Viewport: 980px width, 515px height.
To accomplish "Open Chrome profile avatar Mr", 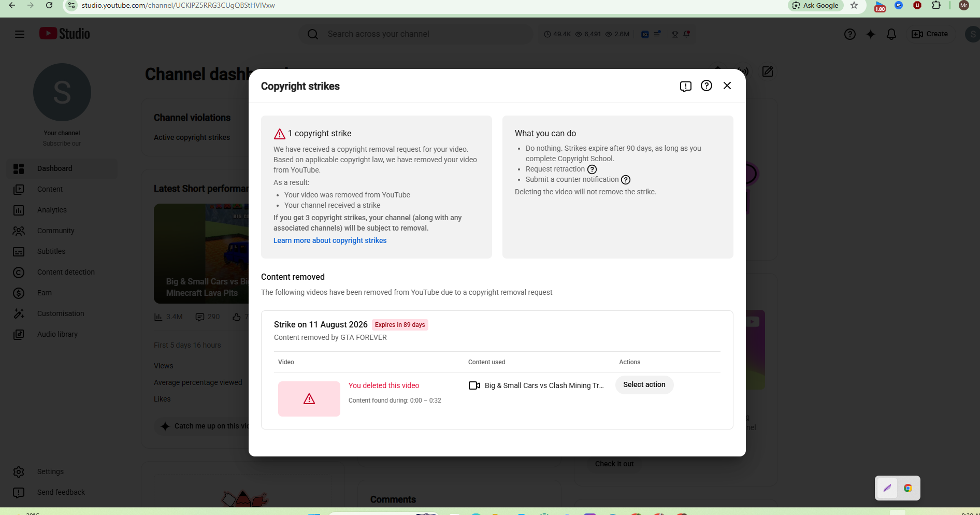I will click(x=964, y=5).
